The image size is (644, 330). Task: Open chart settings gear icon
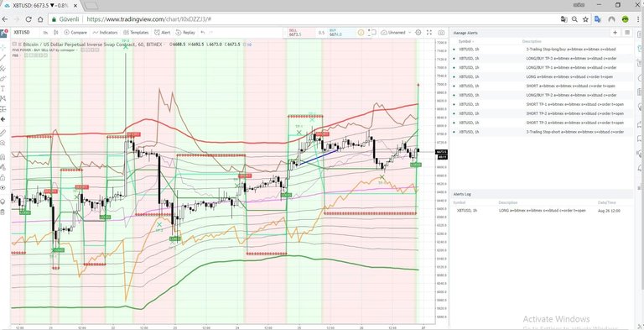[418, 33]
